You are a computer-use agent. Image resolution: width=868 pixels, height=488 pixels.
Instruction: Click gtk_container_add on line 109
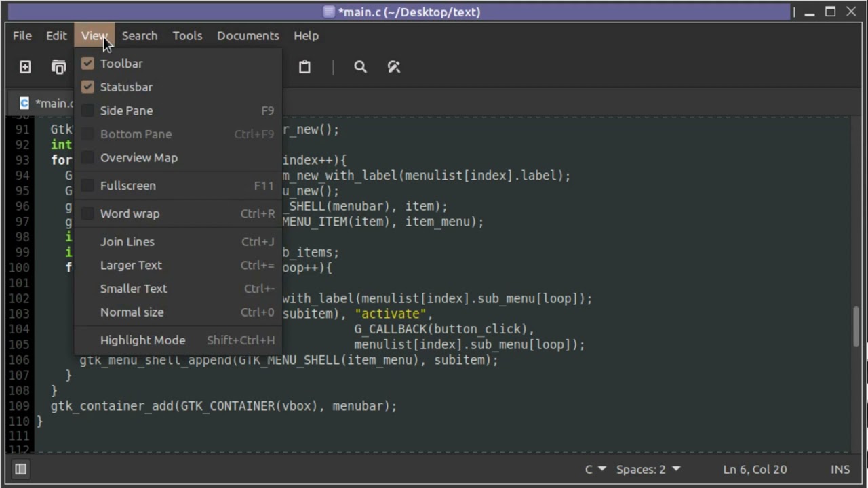tap(112, 407)
